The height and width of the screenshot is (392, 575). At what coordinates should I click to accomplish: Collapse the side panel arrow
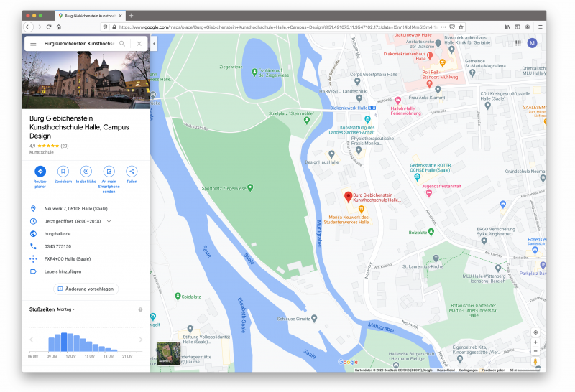(x=154, y=44)
